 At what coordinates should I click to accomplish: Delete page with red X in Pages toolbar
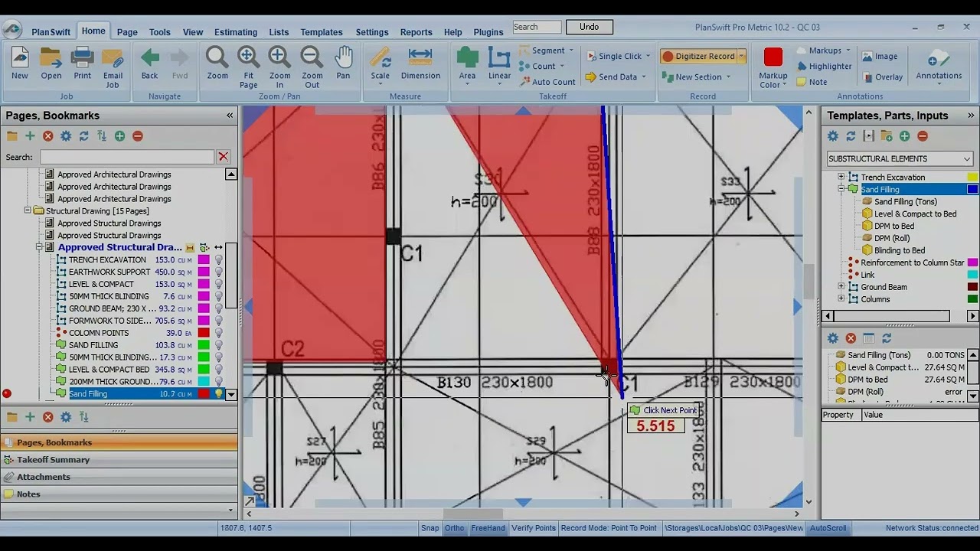(48, 136)
